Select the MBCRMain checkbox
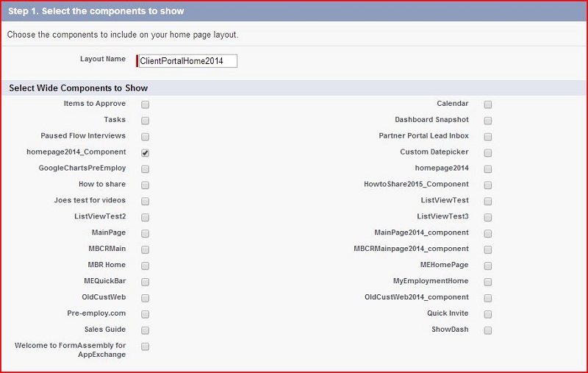 point(145,249)
